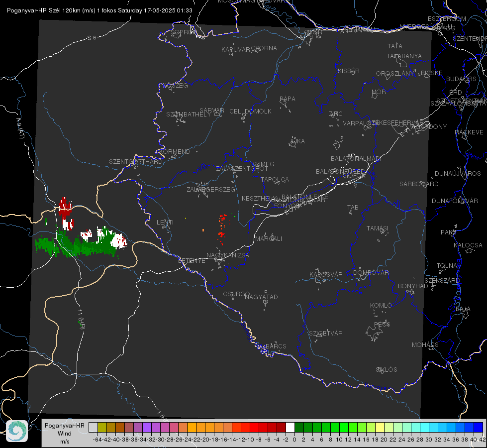Click the BICSKE city label
487x448 pixels.
tap(432, 73)
